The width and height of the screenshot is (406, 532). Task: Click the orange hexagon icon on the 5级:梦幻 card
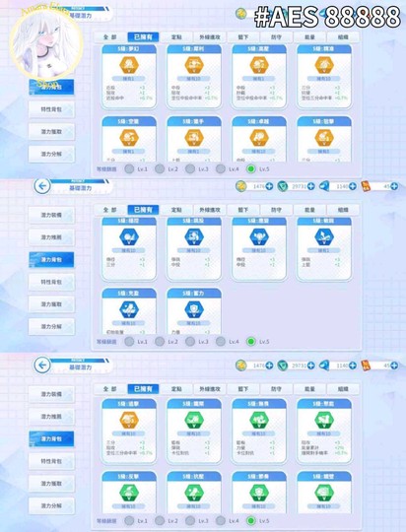(x=129, y=65)
